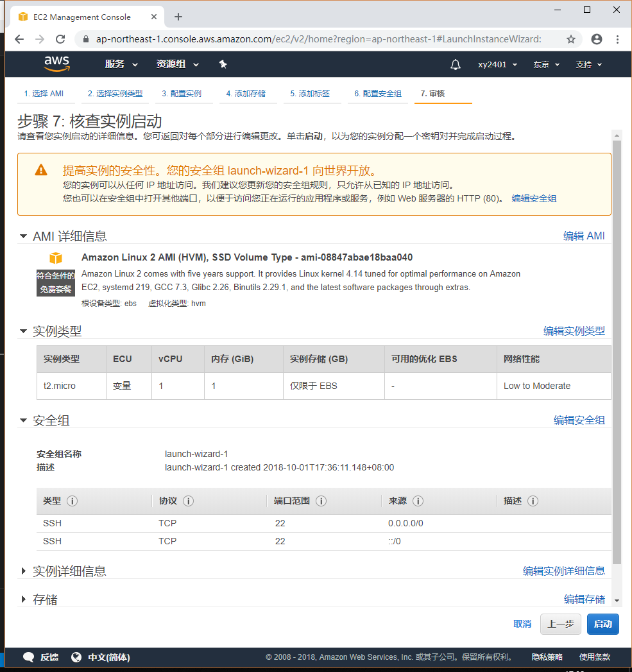The image size is (632, 672).
Task: Click info icon next to 来源 column
Action: [x=418, y=501]
